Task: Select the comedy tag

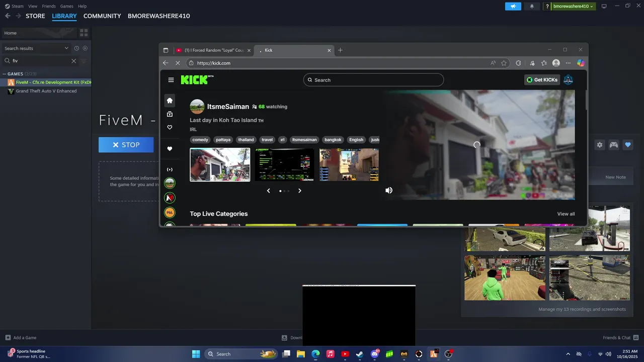Action: (x=200, y=140)
